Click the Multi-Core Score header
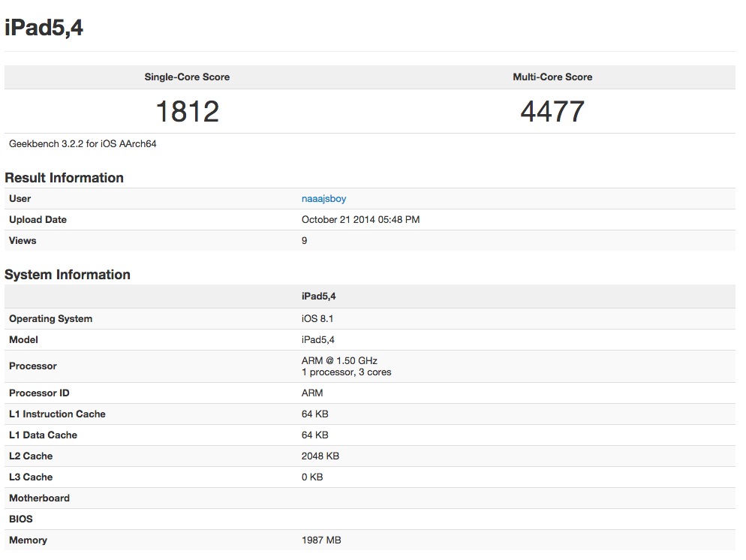This screenshot has height=560, width=746. click(x=552, y=77)
